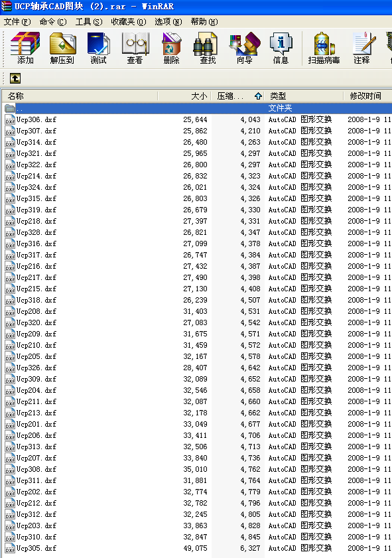Screen dimensions: 392x558
Task: Select file Ucp209.dxf
Action: 36,334
